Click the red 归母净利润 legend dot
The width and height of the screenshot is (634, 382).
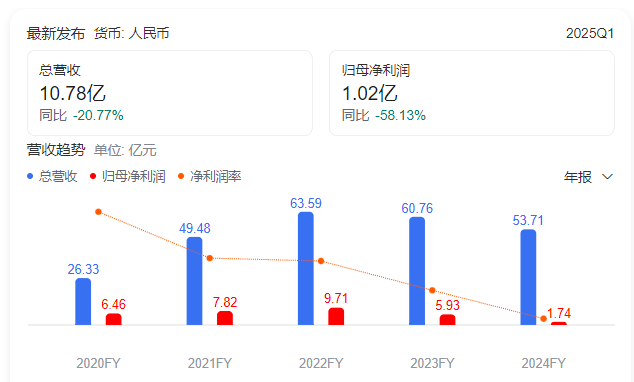[93, 176]
